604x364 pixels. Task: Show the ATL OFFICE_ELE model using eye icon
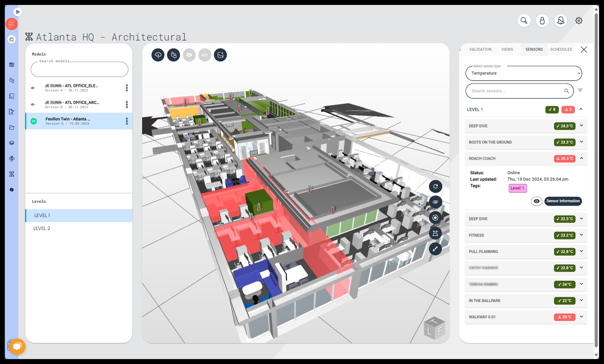pyautogui.click(x=33, y=88)
